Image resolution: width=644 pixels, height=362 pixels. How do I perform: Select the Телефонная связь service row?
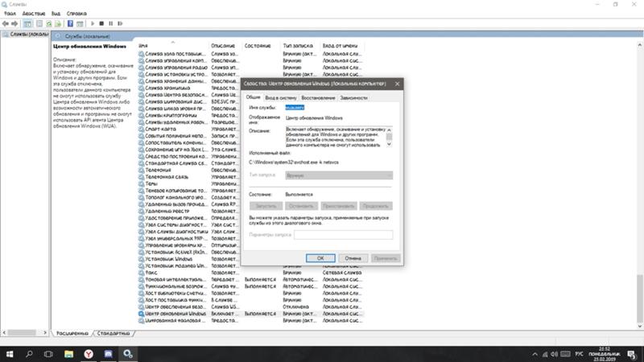pos(190,177)
